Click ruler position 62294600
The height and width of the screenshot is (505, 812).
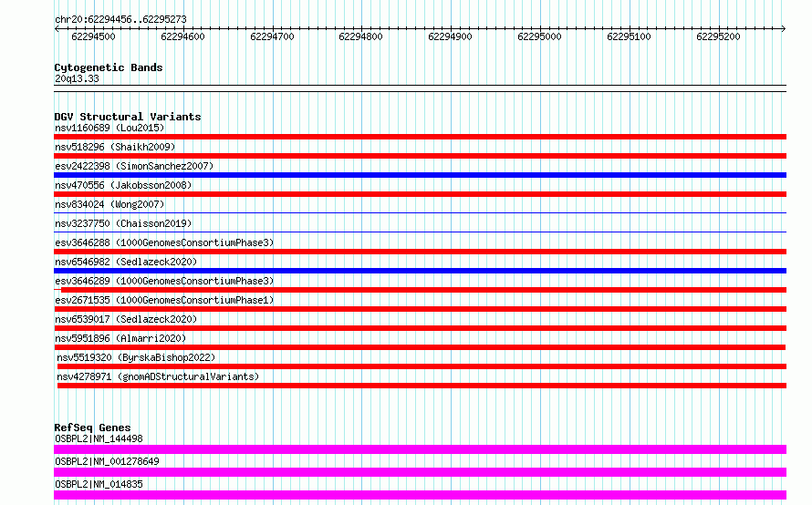(x=182, y=36)
